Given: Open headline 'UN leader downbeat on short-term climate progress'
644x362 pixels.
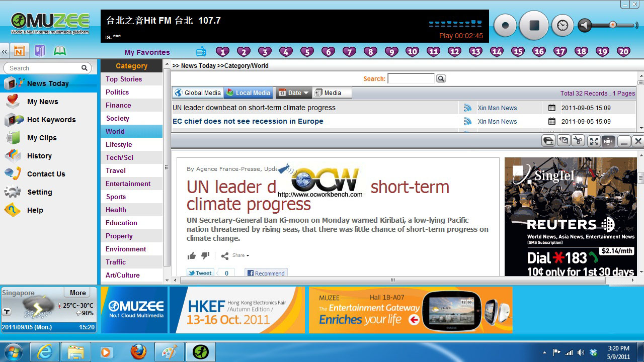Looking at the screenshot, I should [254, 108].
